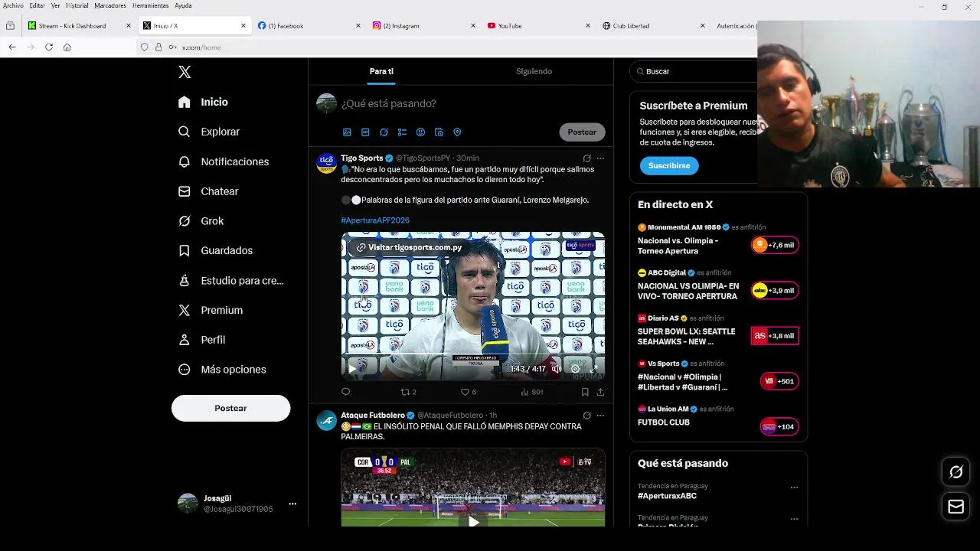Click Grok icon on Tigo Sports post
The height and width of the screenshot is (551, 980).
[x=586, y=158]
